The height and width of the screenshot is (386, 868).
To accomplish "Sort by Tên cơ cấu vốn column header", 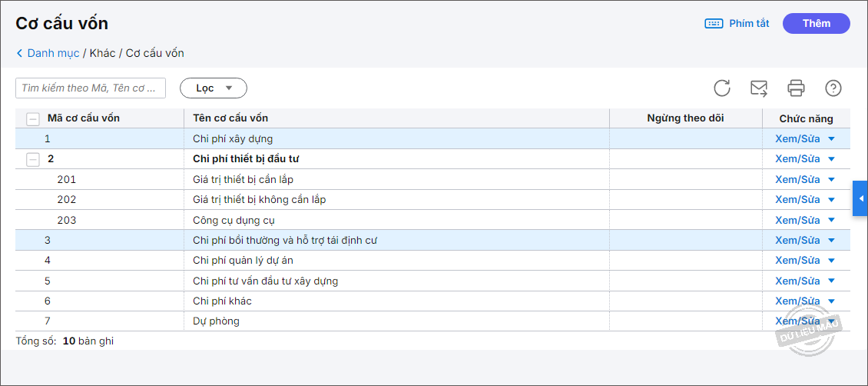I will pos(230,118).
